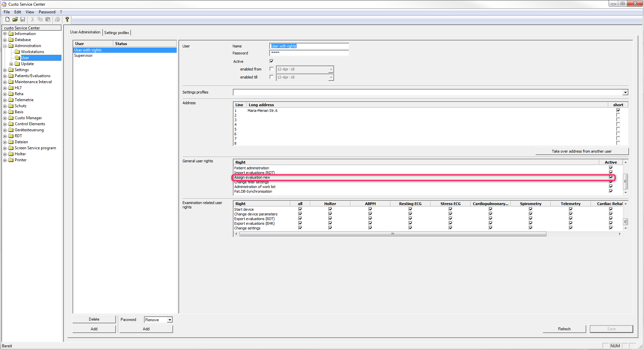Screen dimensions: 644x350
Task: Toggle Assign evaluation new Active checkbox
Action: (611, 177)
